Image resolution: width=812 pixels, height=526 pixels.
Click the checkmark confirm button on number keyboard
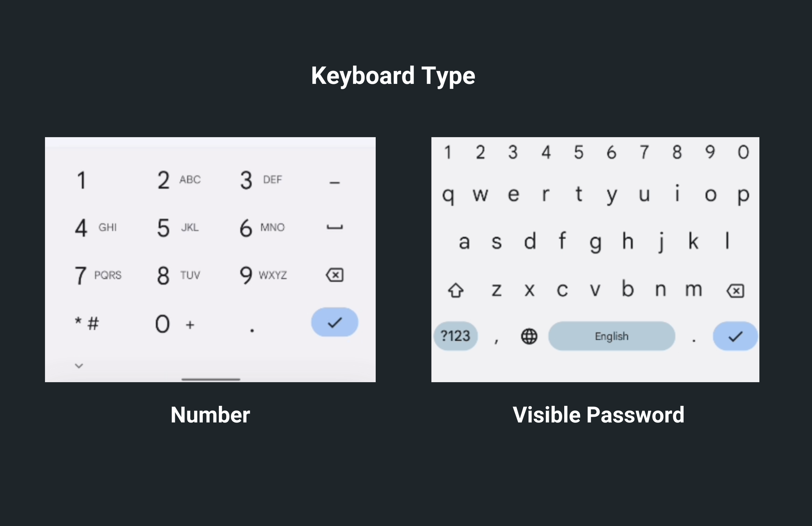[x=333, y=322]
